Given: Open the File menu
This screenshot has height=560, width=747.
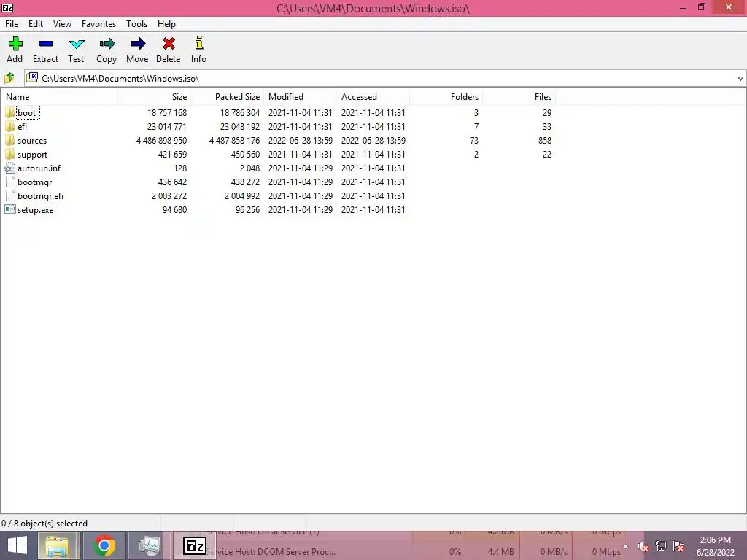Looking at the screenshot, I should (12, 24).
